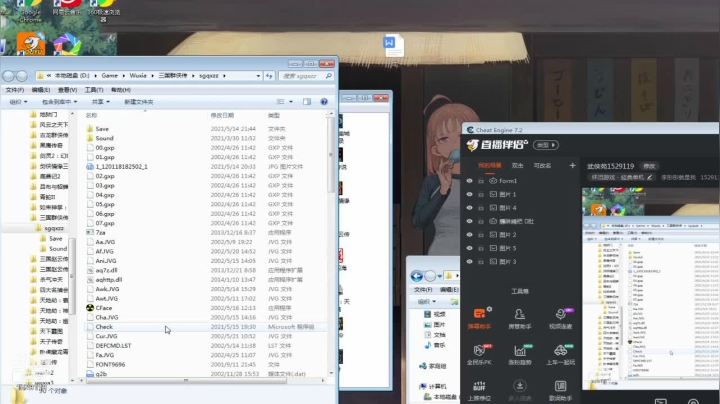This screenshot has height=404, width=720.
Task: Hide the 图片 3 source
Action: [x=469, y=262]
